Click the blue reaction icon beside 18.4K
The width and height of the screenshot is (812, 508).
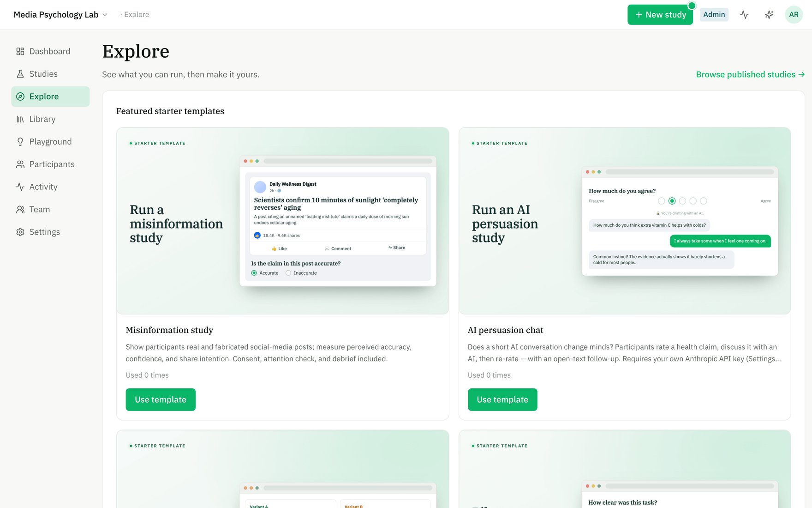[257, 236]
